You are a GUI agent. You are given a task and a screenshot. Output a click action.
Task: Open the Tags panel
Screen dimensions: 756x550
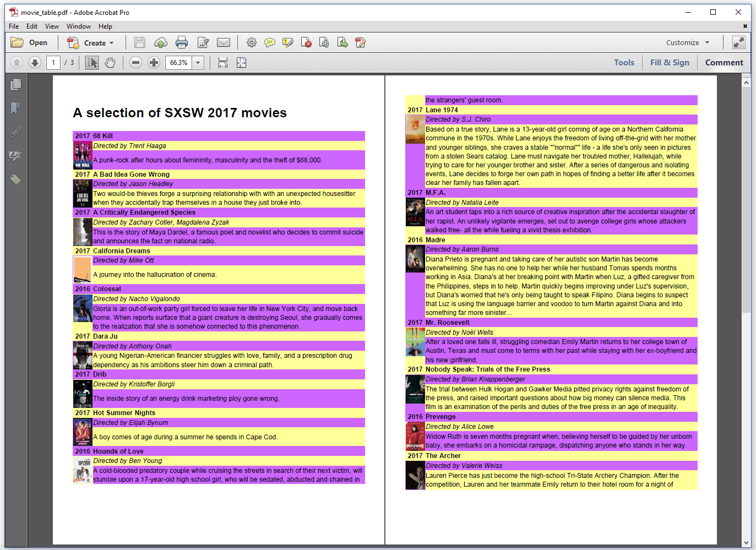tap(15, 179)
